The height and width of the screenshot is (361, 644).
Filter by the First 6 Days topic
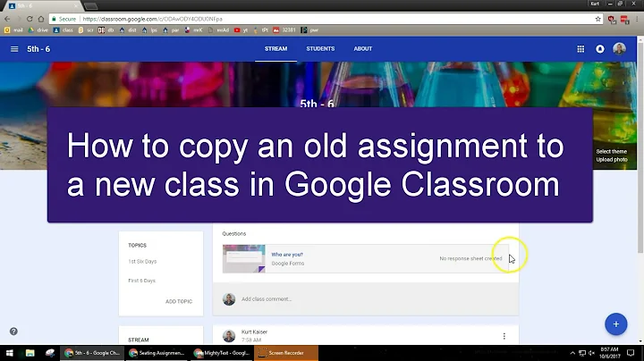(x=141, y=281)
